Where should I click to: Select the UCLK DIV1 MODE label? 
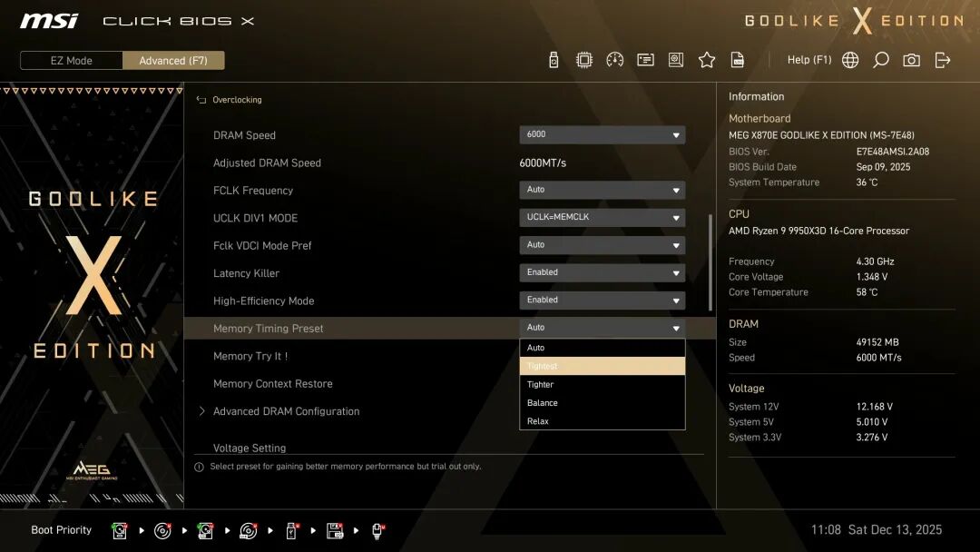coord(255,218)
